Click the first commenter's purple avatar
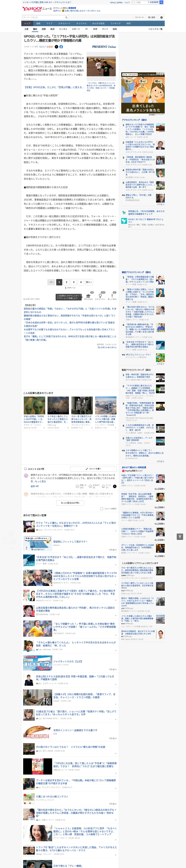The width and height of the screenshot is (186, 868). tap(26, 475)
